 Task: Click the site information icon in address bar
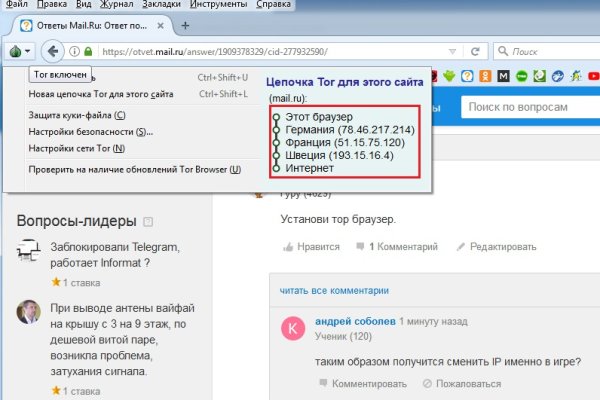point(76,51)
